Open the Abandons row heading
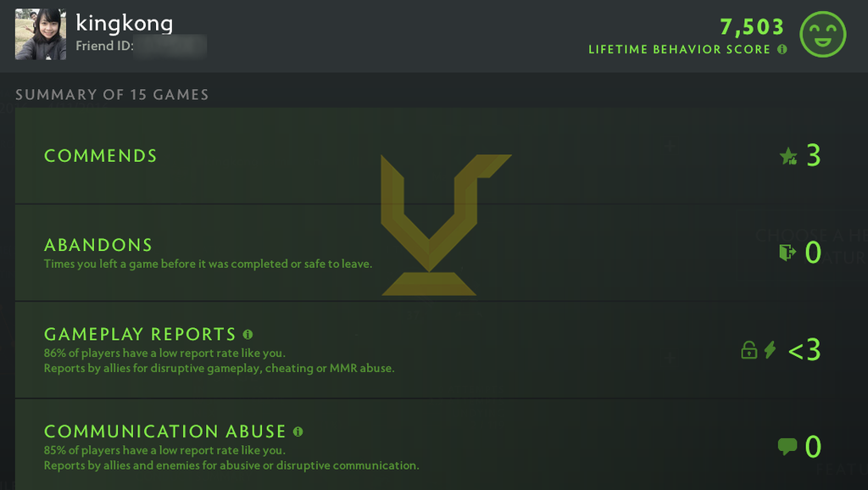The width and height of the screenshot is (868, 490). coord(98,245)
